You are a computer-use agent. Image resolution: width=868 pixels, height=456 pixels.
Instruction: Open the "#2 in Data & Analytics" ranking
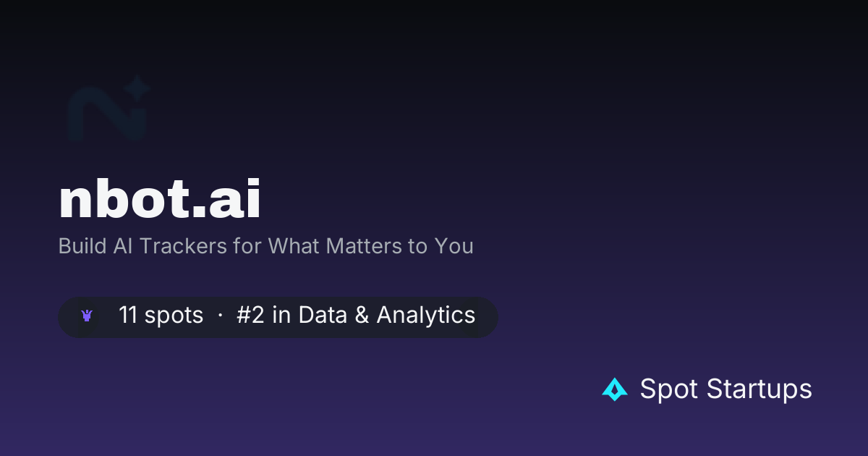pyautogui.click(x=356, y=316)
